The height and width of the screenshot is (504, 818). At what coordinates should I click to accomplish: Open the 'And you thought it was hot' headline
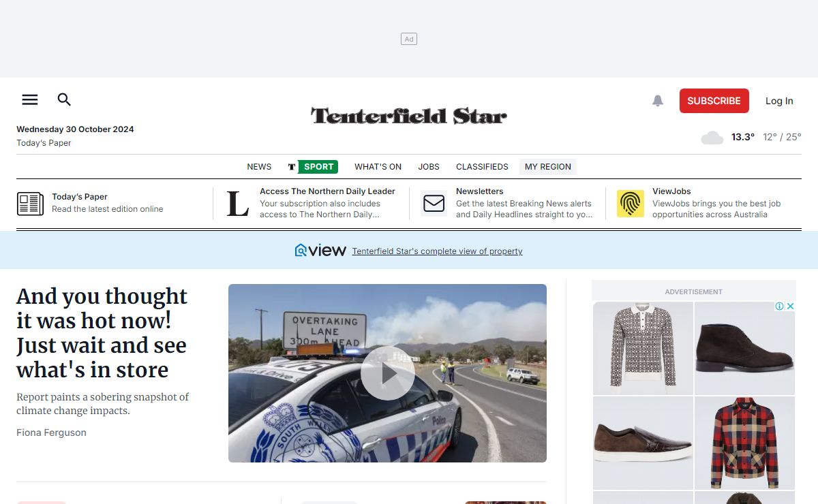point(102,333)
